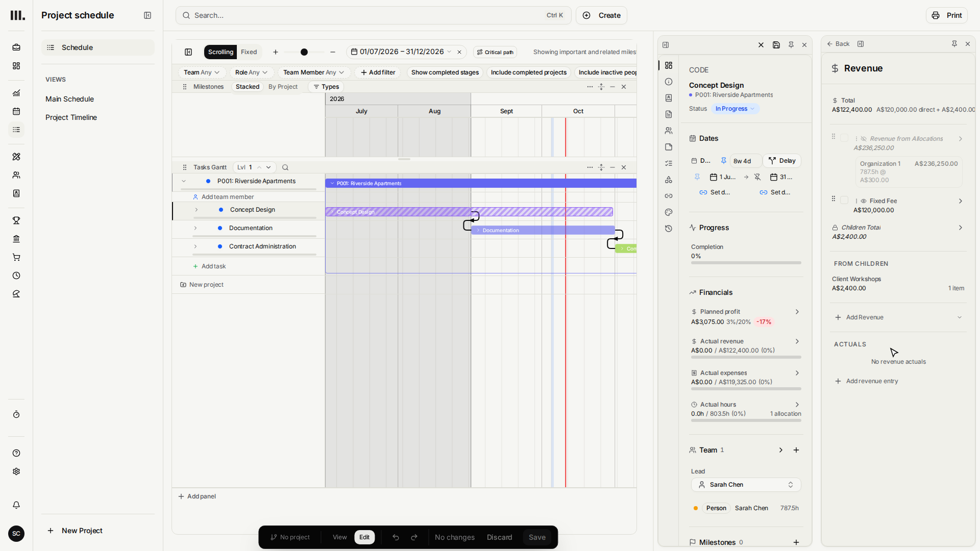Collapse the P001: Riverside Apartments project row
The image size is (980, 551).
click(184, 181)
